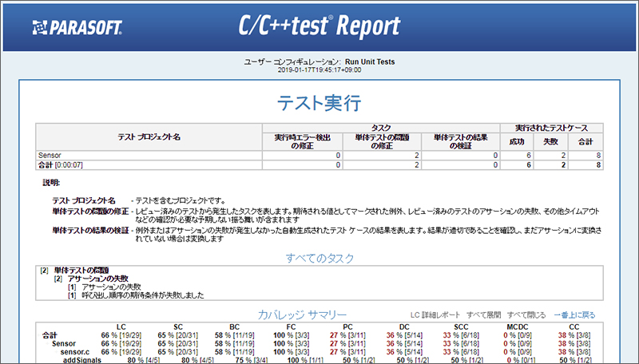Screen dimensions: 639x364
Task: Click the 合計 [0:00:07] total row label
Action: click(61, 165)
